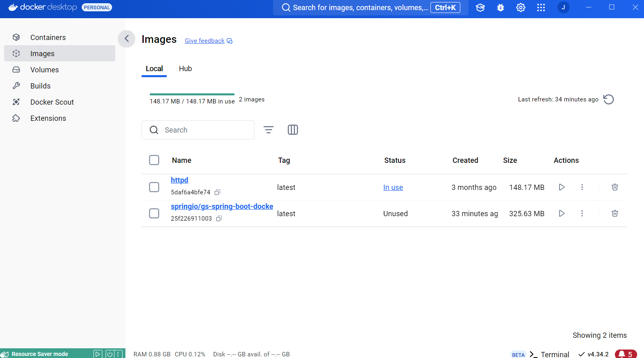Click the Docker Desktop whale logo
644x358 pixels.
pyautogui.click(x=13, y=7)
